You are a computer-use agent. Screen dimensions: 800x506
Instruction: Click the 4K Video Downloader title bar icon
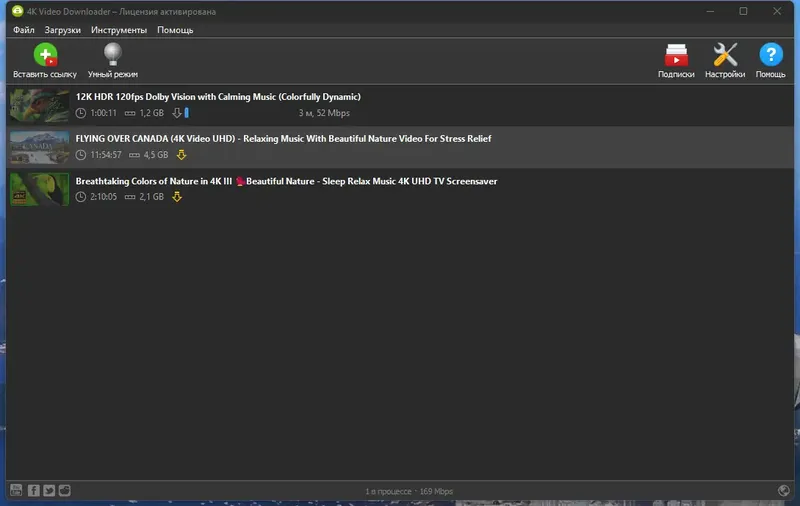pos(17,11)
